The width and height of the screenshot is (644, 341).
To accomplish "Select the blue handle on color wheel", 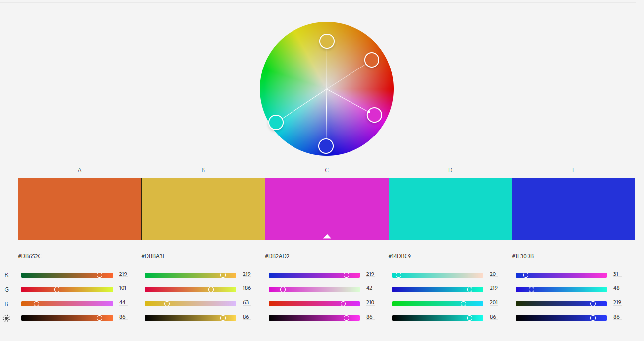I will click(326, 146).
